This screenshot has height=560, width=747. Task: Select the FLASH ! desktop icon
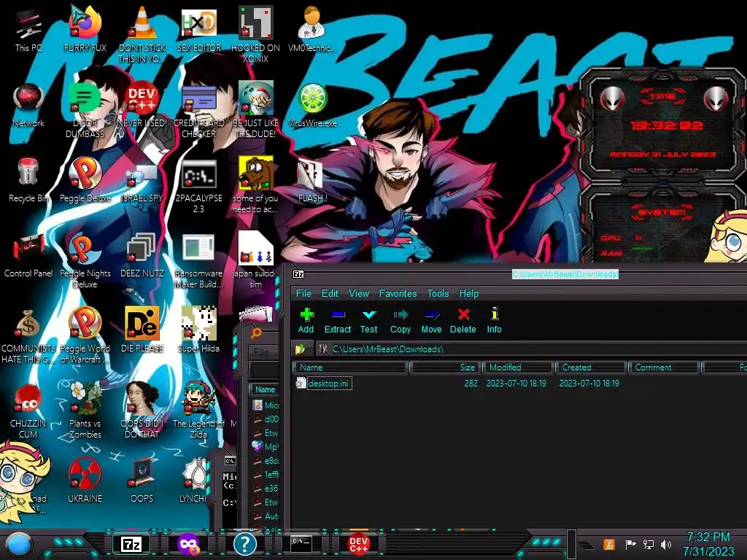(x=312, y=180)
